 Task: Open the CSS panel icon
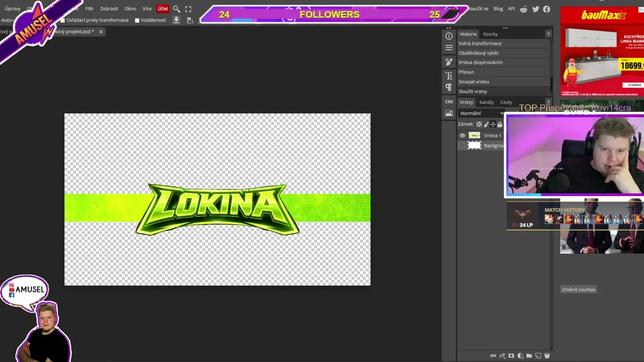tap(449, 102)
